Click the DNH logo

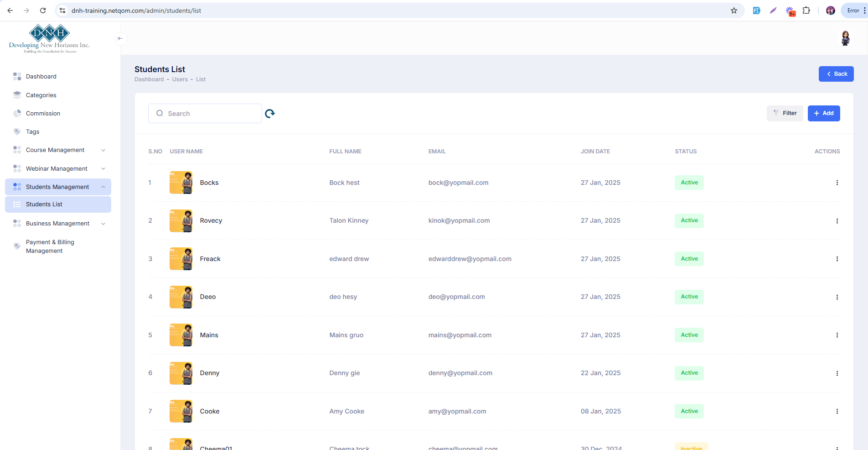pos(49,39)
